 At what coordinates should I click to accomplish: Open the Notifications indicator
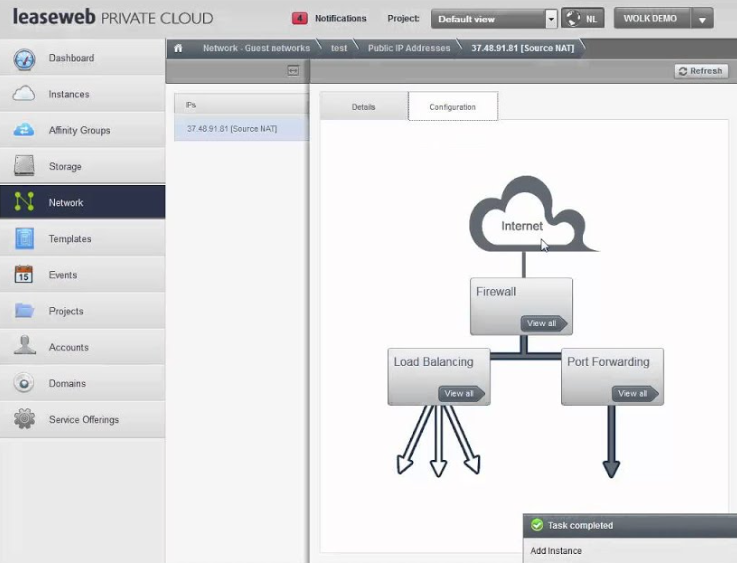329,19
